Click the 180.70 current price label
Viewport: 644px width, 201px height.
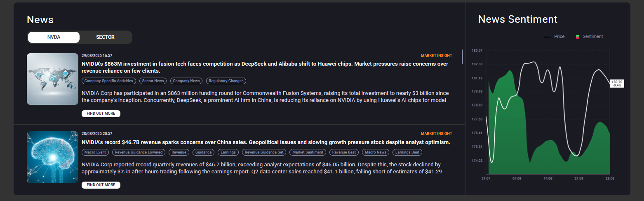click(617, 83)
